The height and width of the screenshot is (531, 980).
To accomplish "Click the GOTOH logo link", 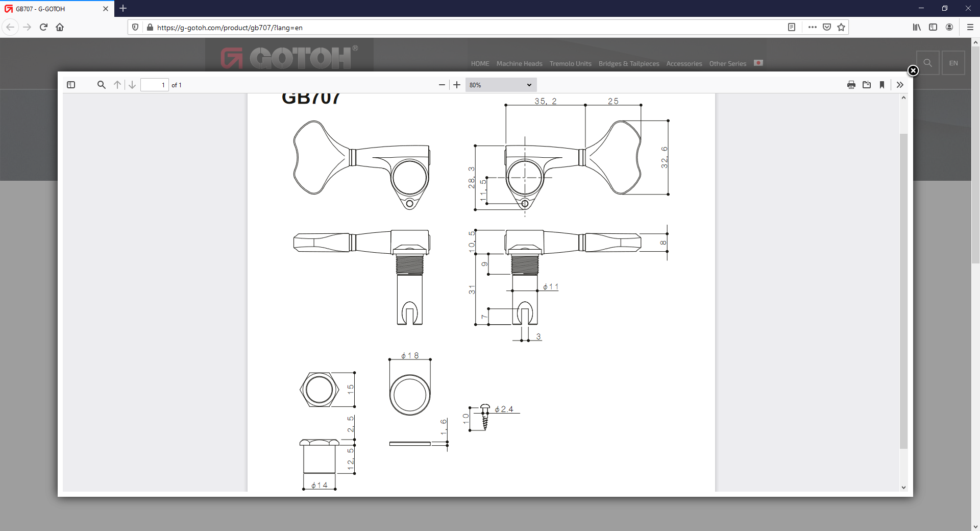I will point(289,57).
